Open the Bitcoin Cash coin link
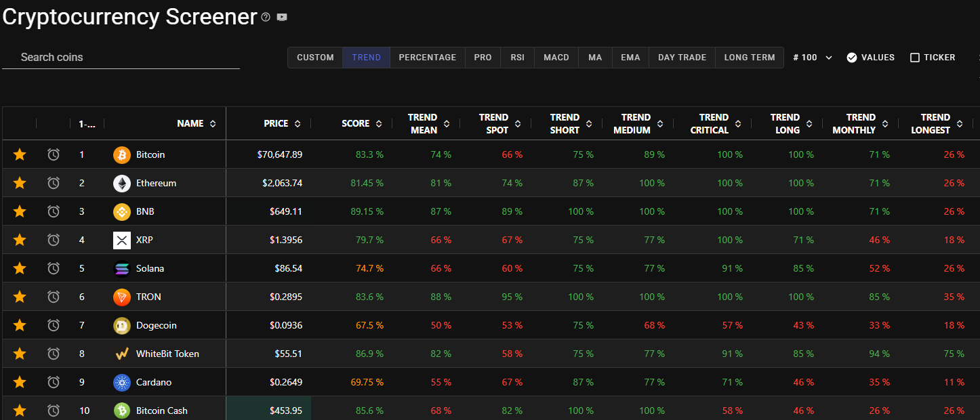The width and height of the screenshot is (980, 420). (x=161, y=411)
